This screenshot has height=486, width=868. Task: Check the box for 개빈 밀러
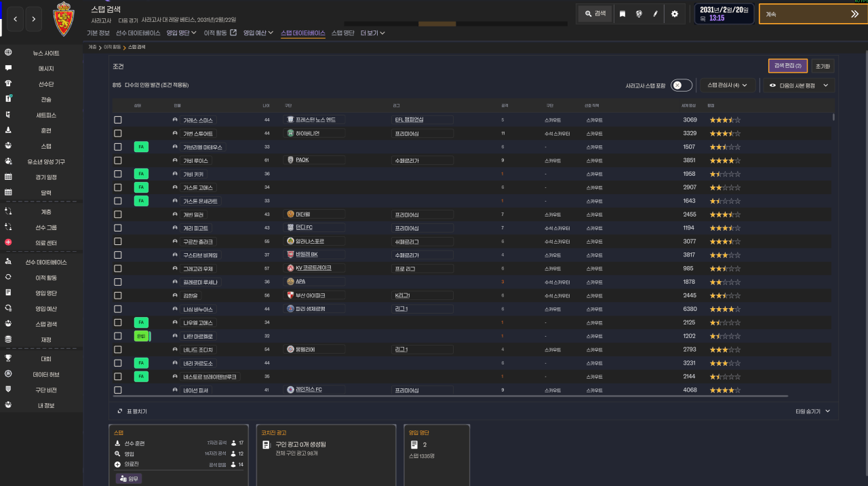[x=118, y=214]
